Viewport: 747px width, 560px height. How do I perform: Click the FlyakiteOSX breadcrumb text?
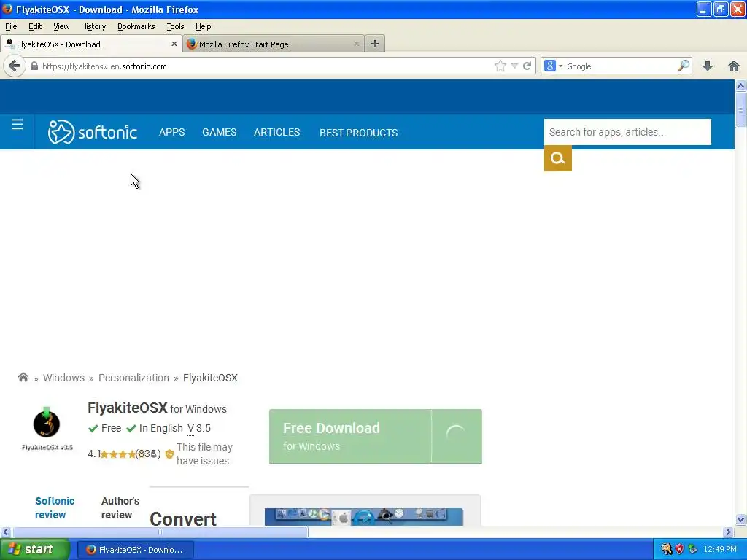tap(210, 378)
